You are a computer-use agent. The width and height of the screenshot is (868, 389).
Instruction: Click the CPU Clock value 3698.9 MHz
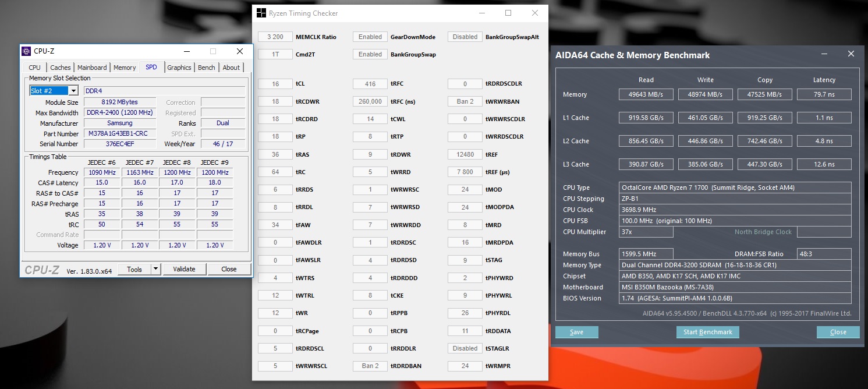735,210
